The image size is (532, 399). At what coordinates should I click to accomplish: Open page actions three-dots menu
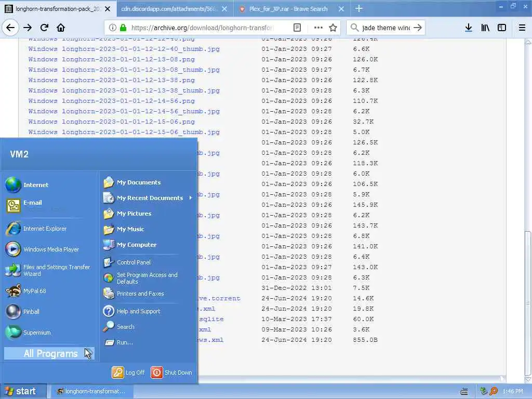coord(318,28)
